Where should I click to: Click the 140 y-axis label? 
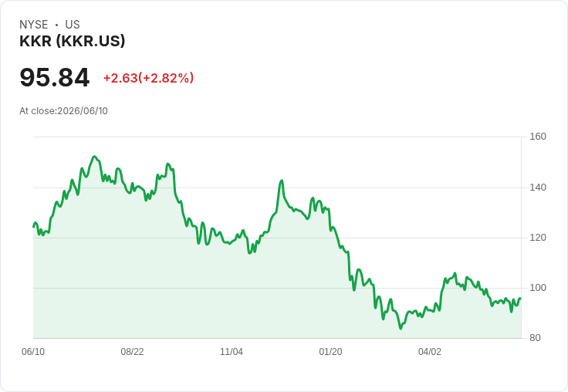(538, 188)
